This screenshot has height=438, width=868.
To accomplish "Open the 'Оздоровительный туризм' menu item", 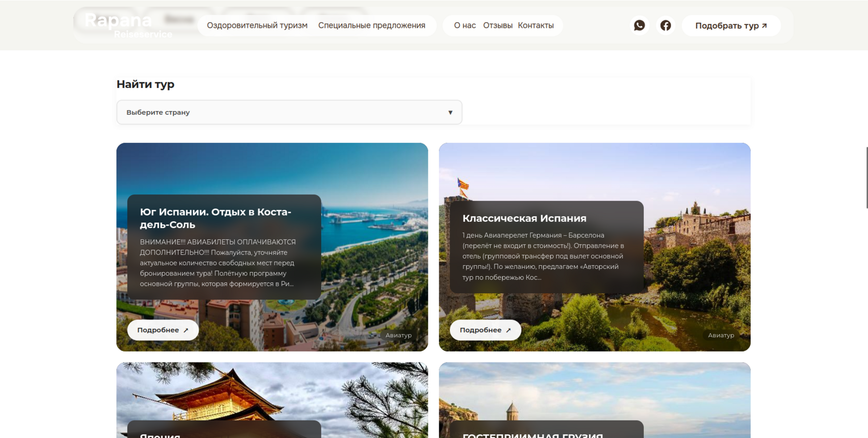I will point(257,25).
